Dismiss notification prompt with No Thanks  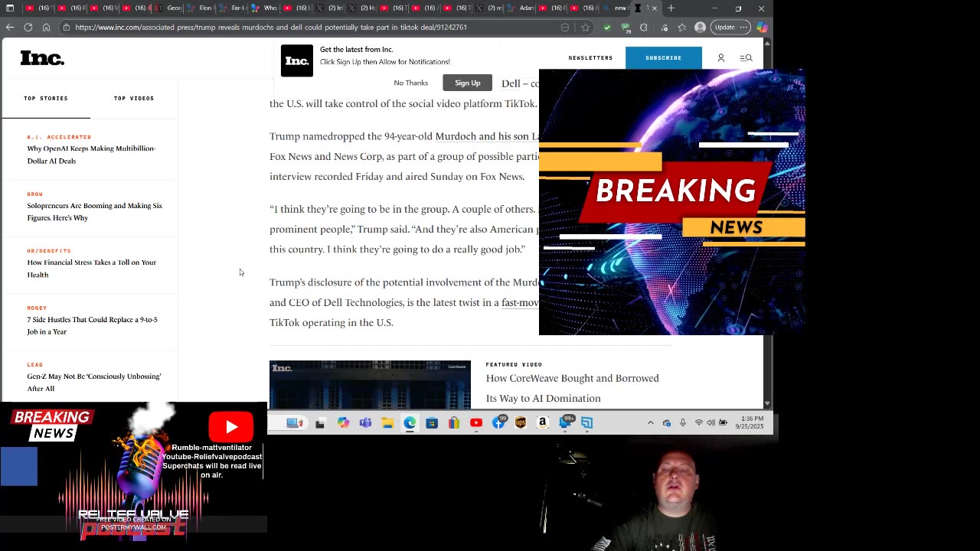point(411,83)
